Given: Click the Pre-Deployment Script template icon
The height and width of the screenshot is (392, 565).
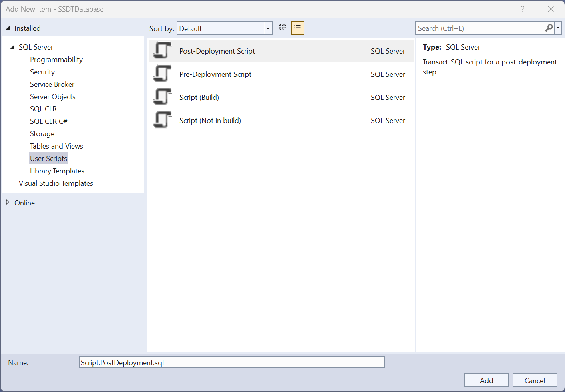Looking at the screenshot, I should click(161, 74).
